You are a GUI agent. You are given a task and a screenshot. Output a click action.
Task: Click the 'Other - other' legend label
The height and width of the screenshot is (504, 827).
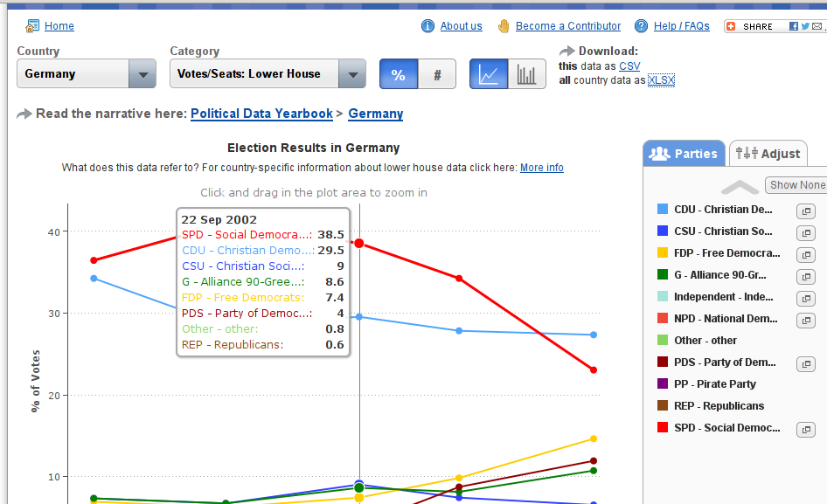click(705, 341)
